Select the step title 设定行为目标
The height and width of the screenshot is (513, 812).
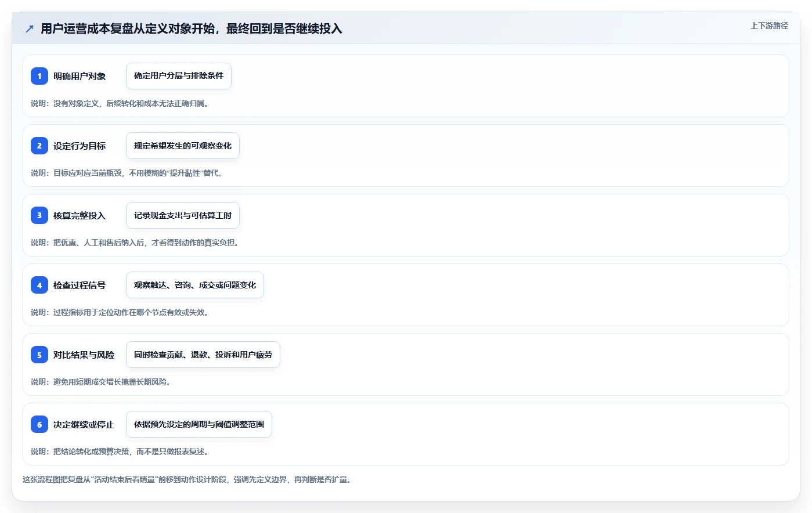click(80, 146)
